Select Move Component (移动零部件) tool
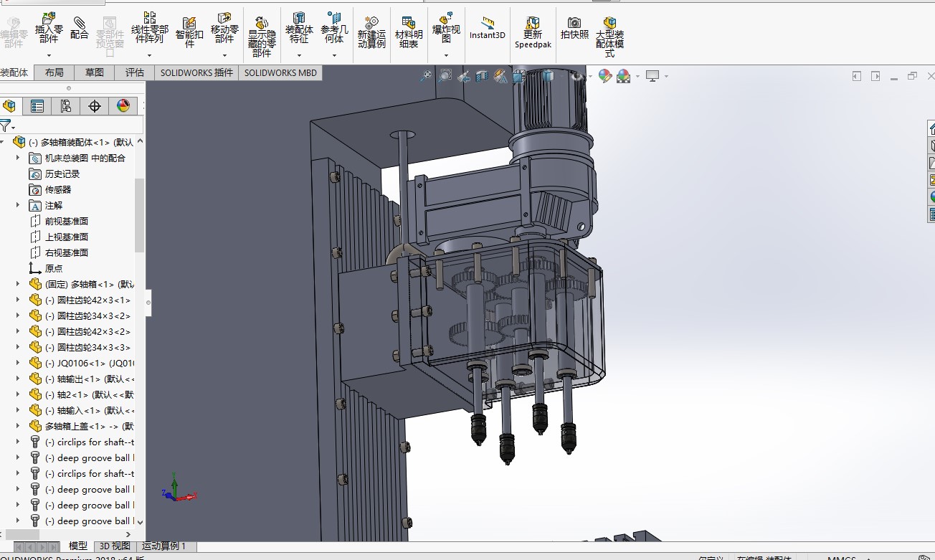The width and height of the screenshot is (935, 560). click(224, 29)
